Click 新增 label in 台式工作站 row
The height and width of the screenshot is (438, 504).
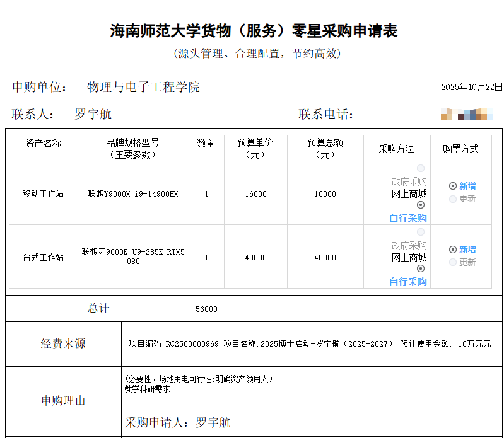click(x=467, y=250)
